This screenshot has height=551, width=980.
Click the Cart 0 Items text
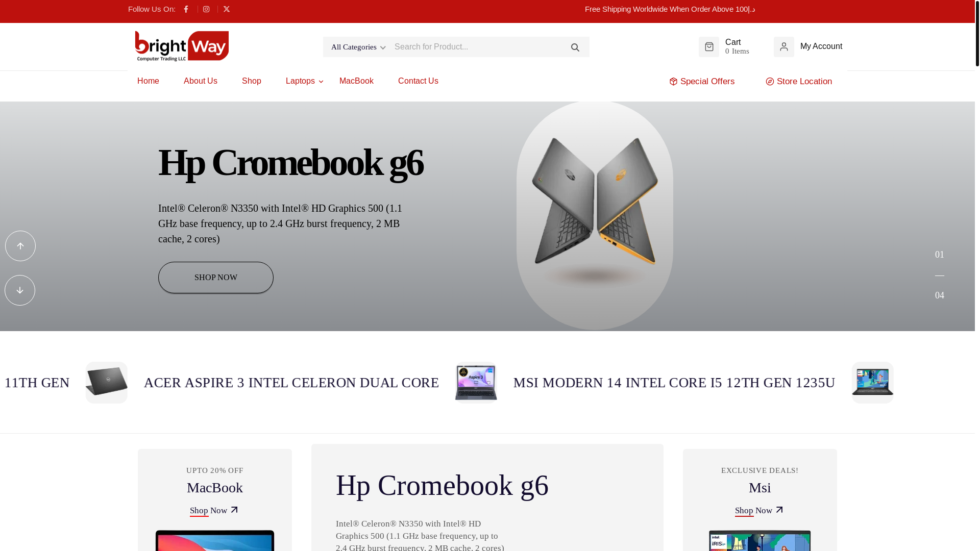[737, 46]
